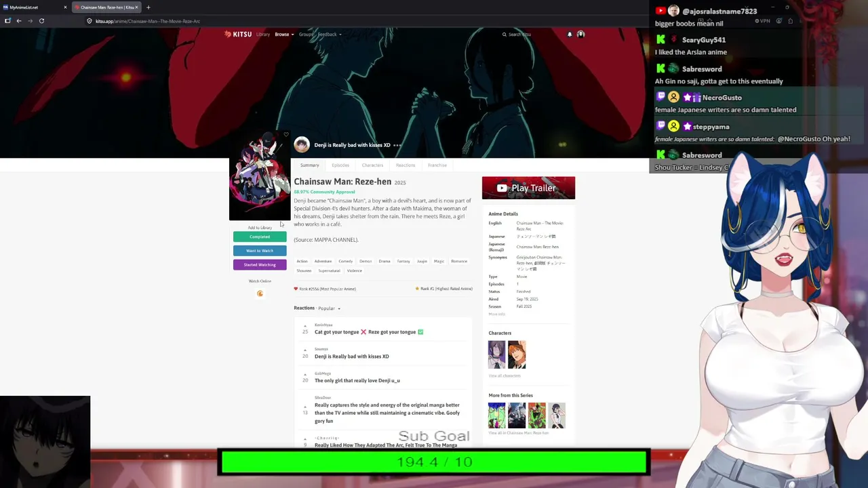This screenshot has height=488, width=868.
Task: Click the VPN indicator in browser toolbar
Action: point(763,21)
